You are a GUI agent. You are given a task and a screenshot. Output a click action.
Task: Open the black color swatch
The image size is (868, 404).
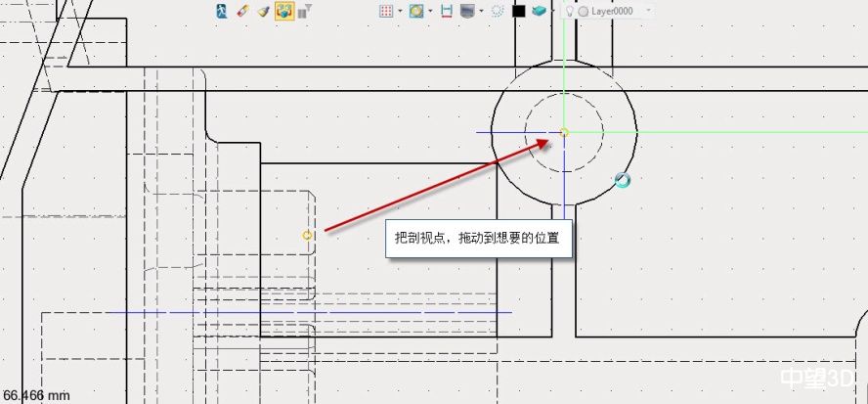pyautogui.click(x=518, y=11)
